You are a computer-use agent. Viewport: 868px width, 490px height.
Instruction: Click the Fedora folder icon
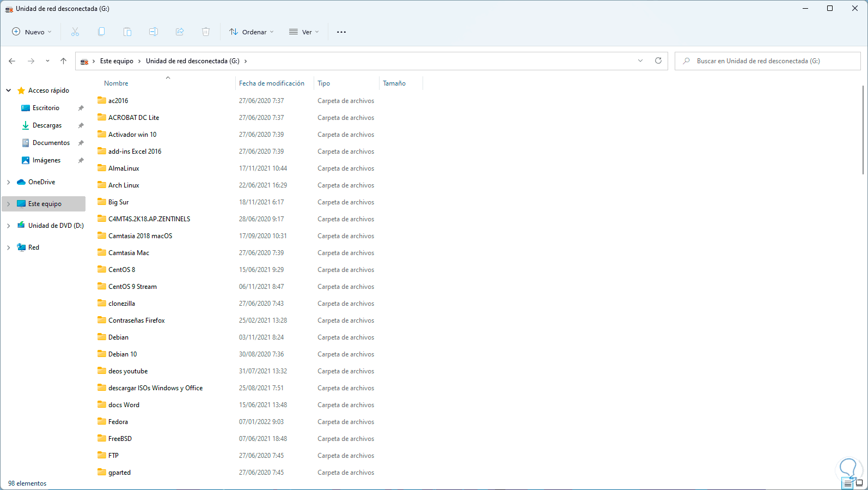(x=102, y=421)
